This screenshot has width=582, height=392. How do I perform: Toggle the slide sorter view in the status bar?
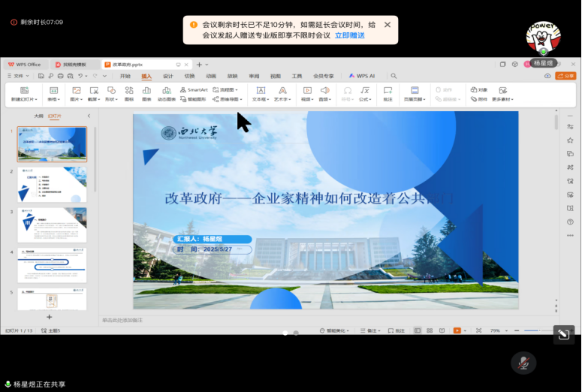click(x=429, y=330)
